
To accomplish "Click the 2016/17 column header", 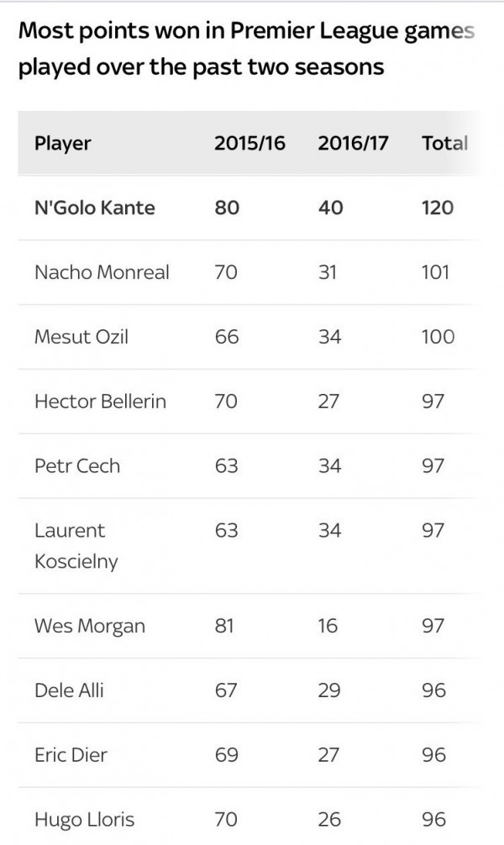I will [353, 143].
